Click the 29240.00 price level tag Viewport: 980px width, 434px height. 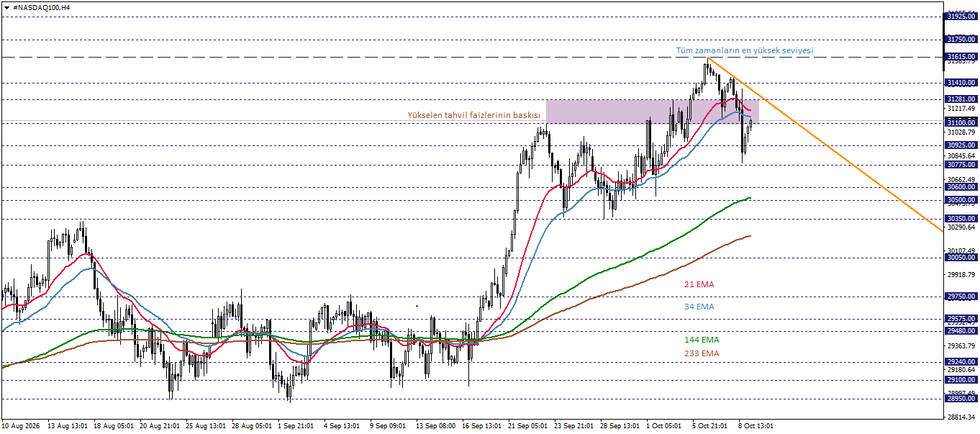tap(961, 362)
